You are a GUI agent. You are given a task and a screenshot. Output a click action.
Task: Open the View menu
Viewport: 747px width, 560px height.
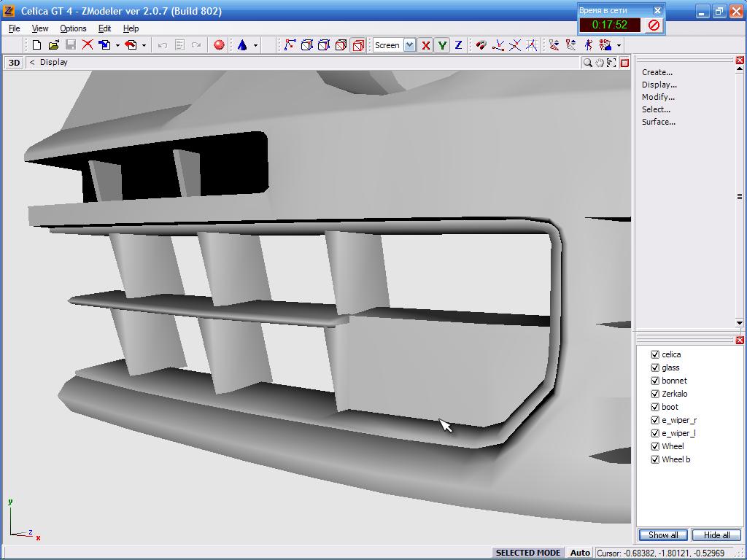40,28
